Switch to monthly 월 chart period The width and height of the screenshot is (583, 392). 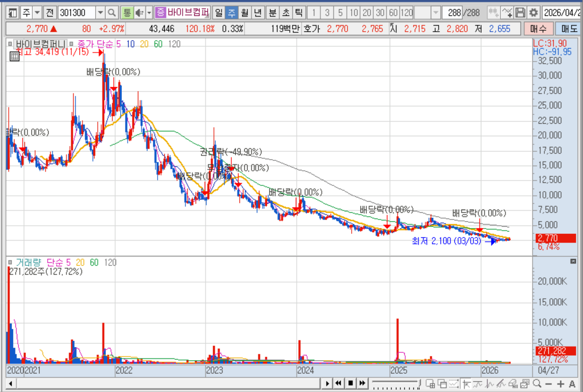244,13
